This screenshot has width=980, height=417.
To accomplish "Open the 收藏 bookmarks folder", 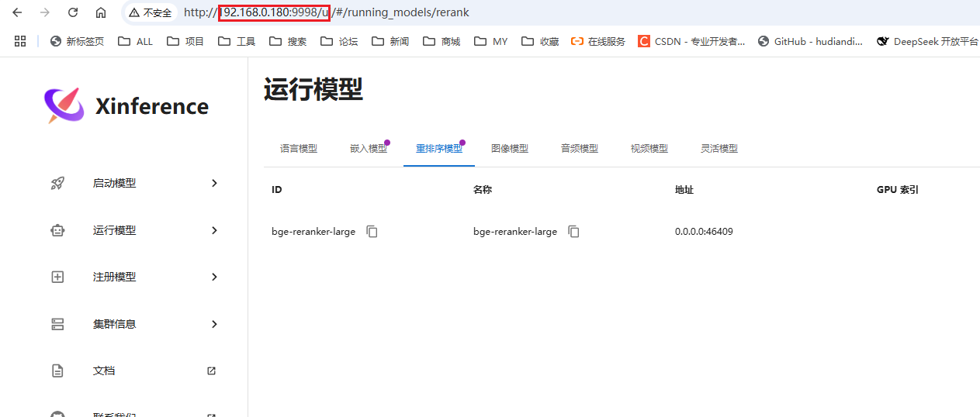I will pyautogui.click(x=540, y=41).
